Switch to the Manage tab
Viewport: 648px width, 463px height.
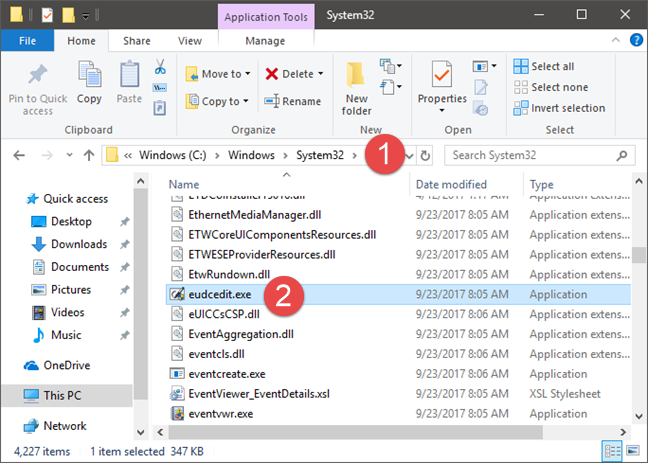[x=265, y=41]
